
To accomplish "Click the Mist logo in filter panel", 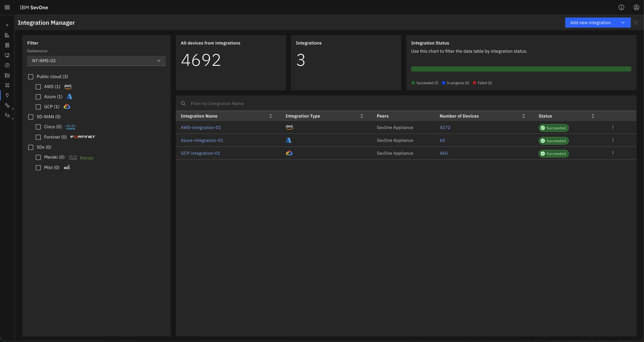I will (x=67, y=167).
